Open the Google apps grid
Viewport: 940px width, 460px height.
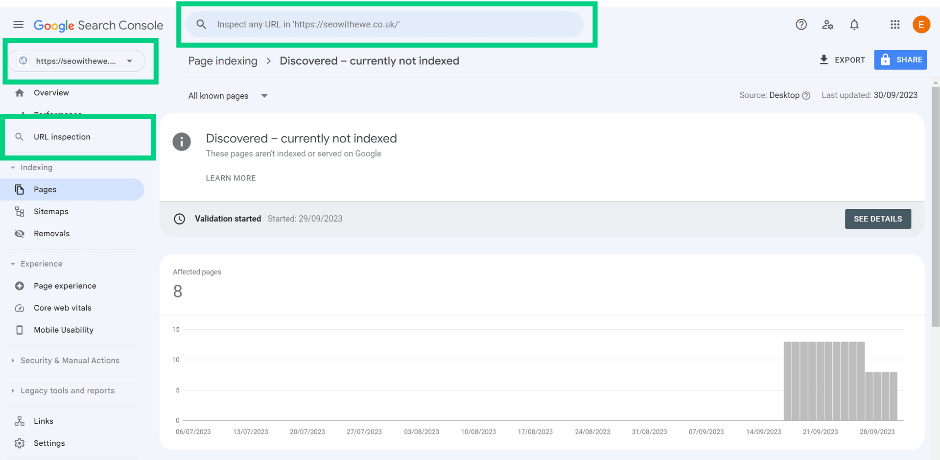point(895,25)
